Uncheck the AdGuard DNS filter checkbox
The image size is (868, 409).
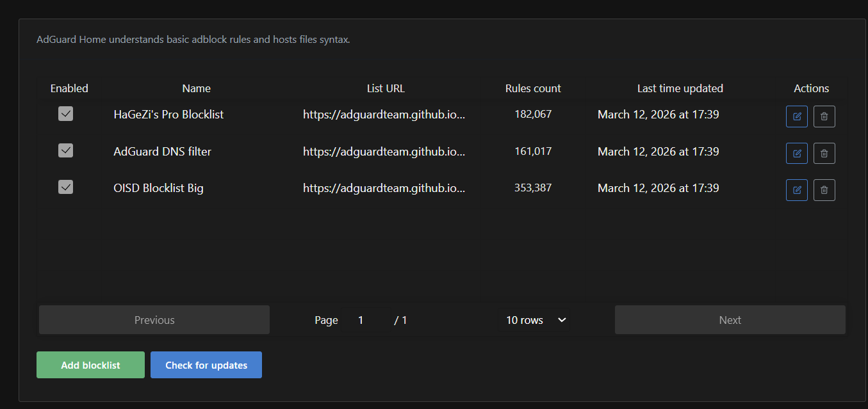(65, 150)
